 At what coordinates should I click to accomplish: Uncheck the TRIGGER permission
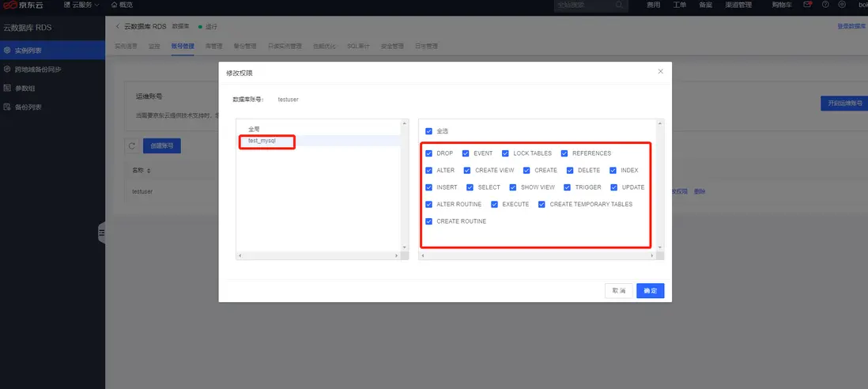[567, 187]
